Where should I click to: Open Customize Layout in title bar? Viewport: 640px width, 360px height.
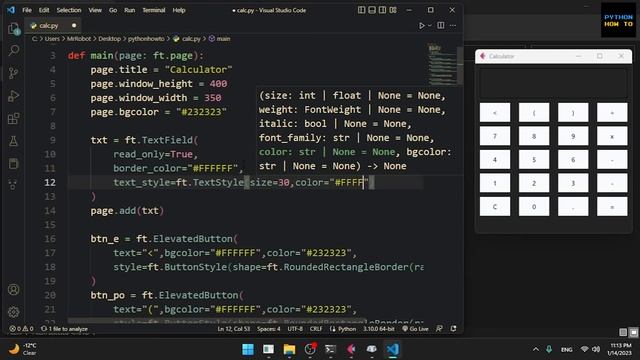pyautogui.click(x=393, y=10)
